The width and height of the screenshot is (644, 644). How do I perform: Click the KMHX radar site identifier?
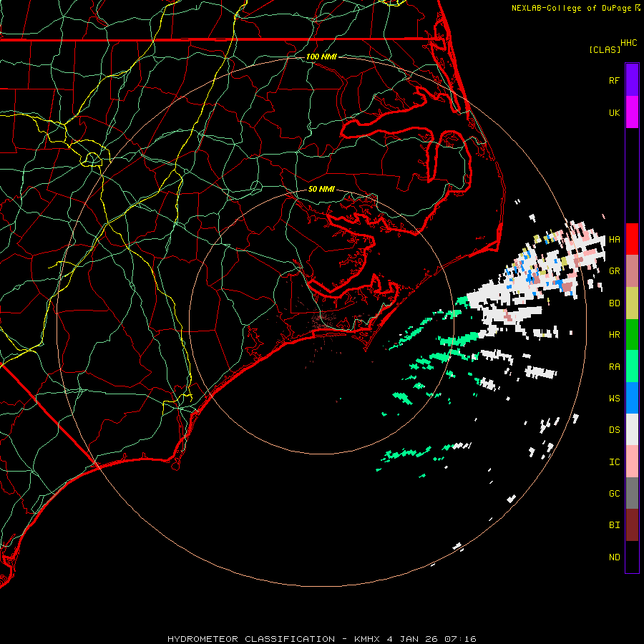click(x=367, y=639)
